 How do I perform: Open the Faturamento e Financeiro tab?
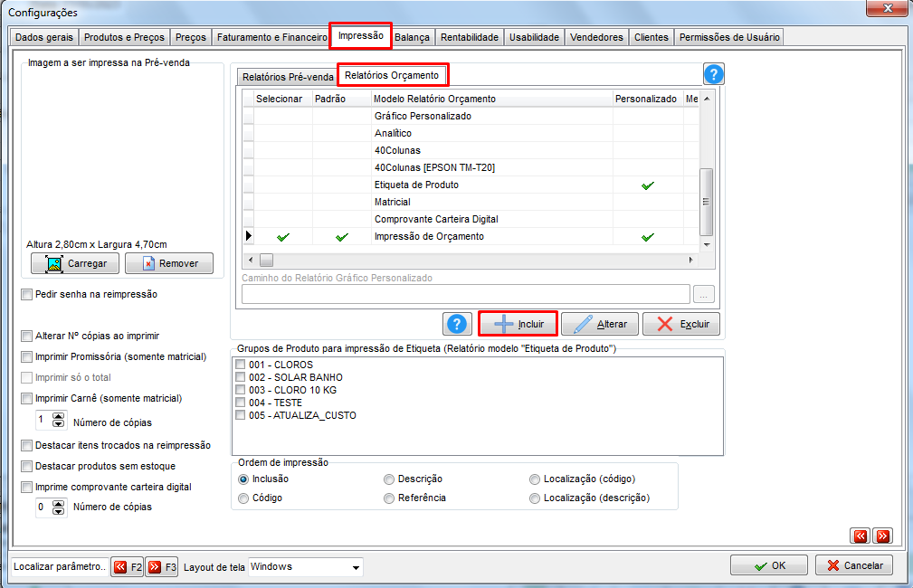pos(272,37)
